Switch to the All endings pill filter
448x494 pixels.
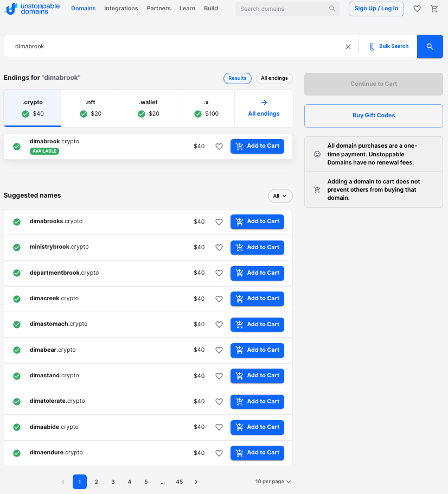pos(274,78)
